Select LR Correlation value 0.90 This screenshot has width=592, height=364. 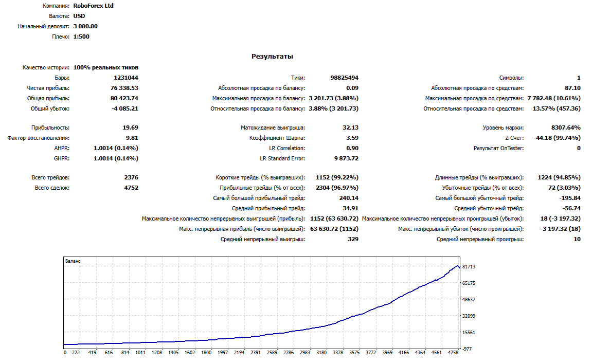coord(352,148)
